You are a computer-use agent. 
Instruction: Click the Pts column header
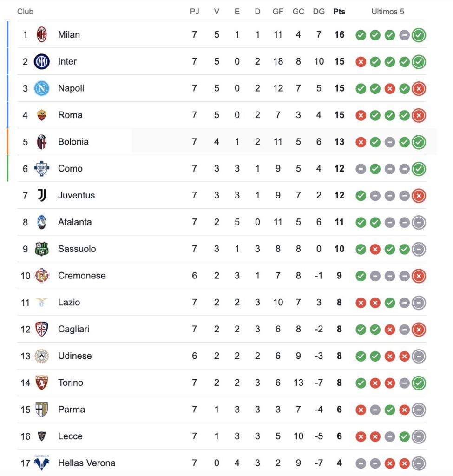339,12
